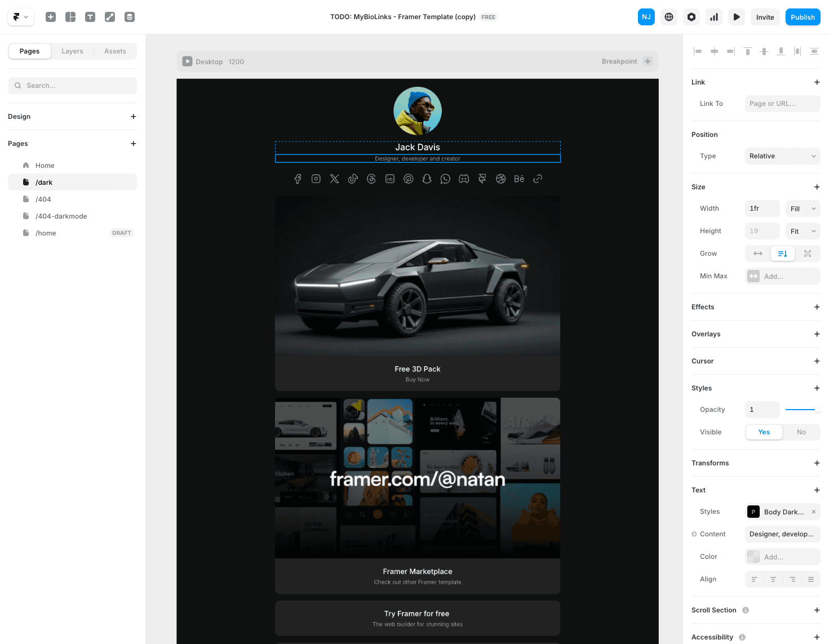This screenshot has width=829, height=644.
Task: Click the Width 1fr field
Action: pyautogui.click(x=762, y=208)
